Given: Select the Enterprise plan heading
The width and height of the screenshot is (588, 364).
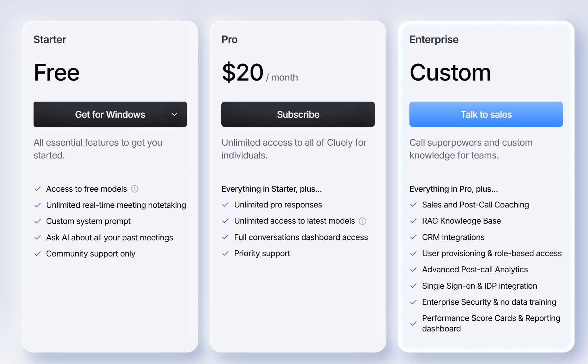Looking at the screenshot, I should tap(434, 39).
